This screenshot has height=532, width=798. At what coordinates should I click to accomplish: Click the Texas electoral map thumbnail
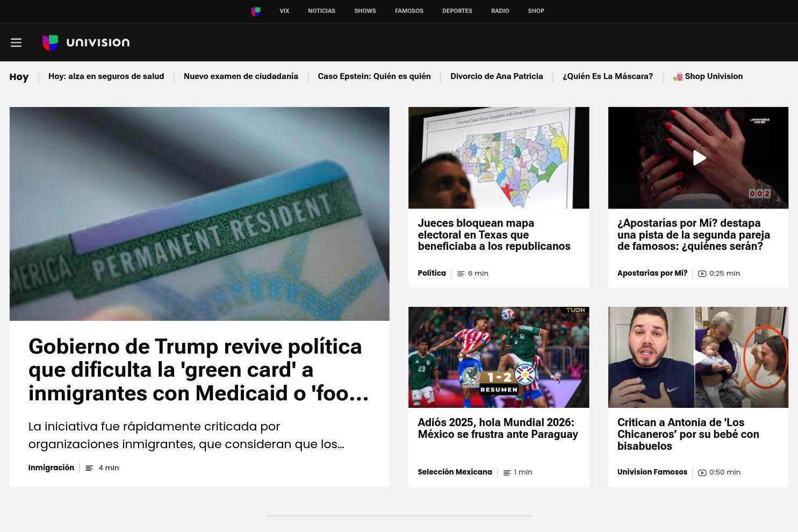pyautogui.click(x=499, y=157)
